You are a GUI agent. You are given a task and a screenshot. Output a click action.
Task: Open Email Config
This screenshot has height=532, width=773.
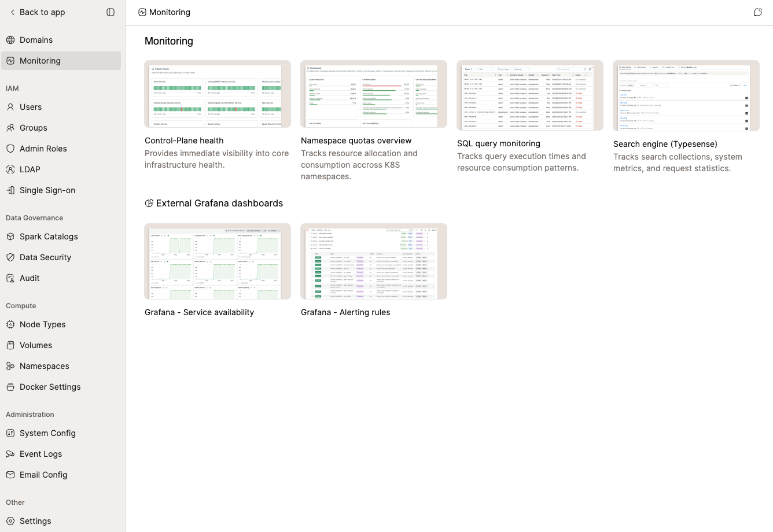coord(61,475)
